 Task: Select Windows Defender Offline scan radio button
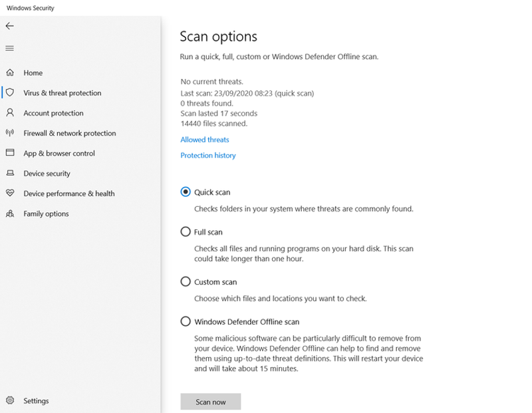(186, 321)
